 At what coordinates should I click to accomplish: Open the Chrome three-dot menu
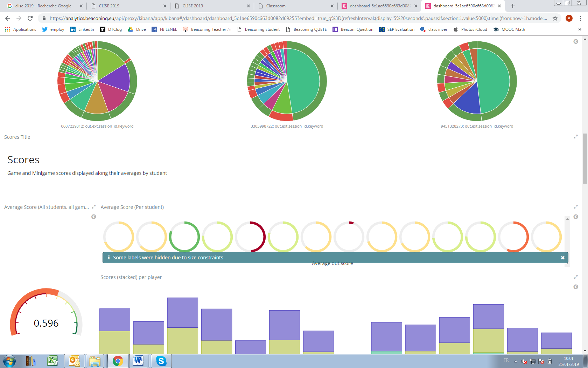click(580, 18)
